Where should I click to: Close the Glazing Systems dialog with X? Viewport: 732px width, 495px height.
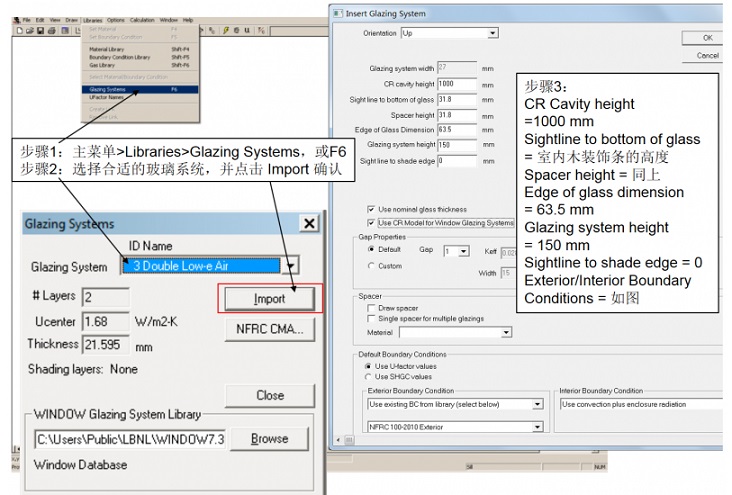coord(309,224)
